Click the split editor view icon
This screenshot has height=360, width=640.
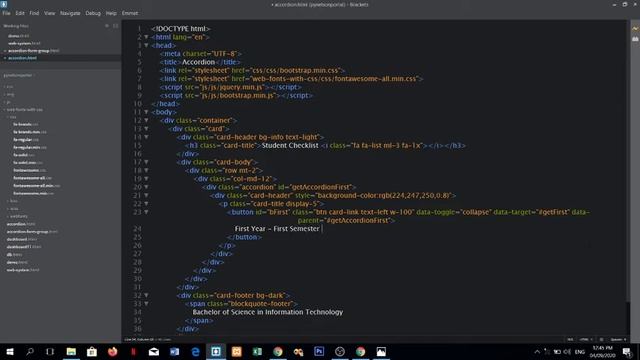(116, 26)
